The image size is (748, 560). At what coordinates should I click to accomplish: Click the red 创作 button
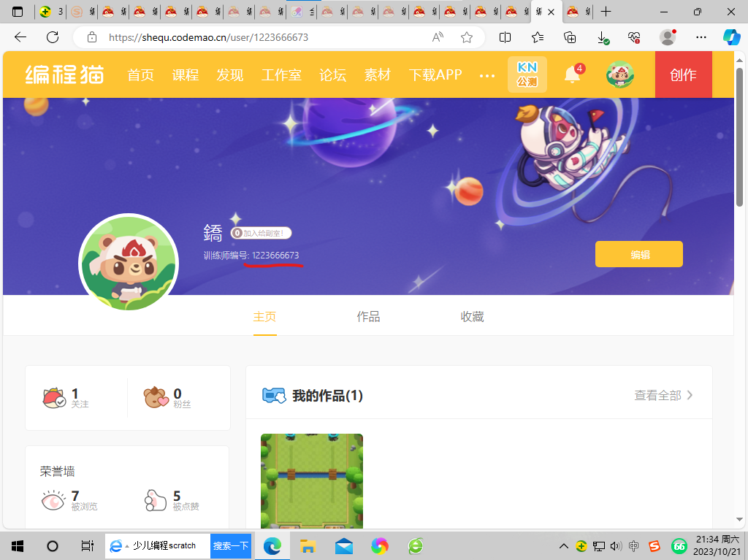pos(683,74)
